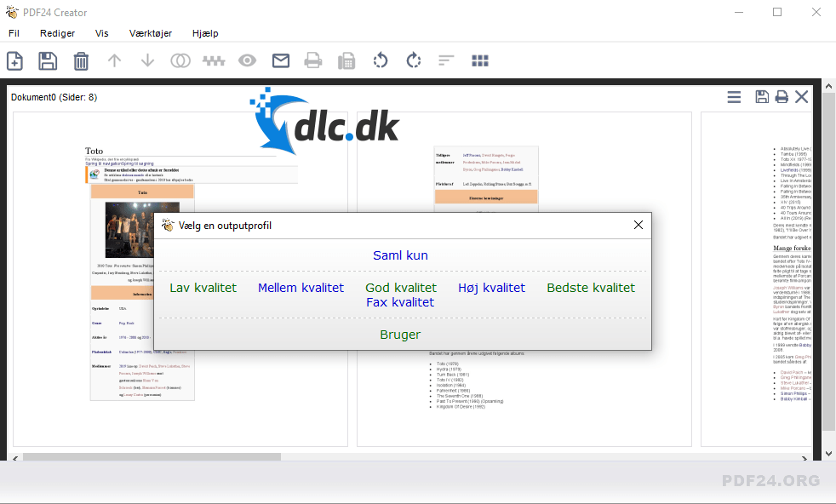Rotate pages clockwise with right rotate icon

pyautogui.click(x=413, y=60)
